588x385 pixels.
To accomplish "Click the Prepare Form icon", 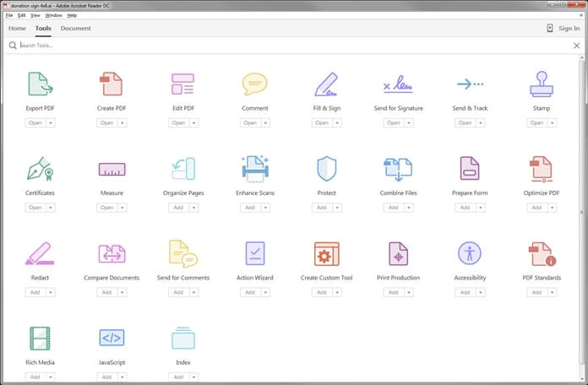I will 470,168.
